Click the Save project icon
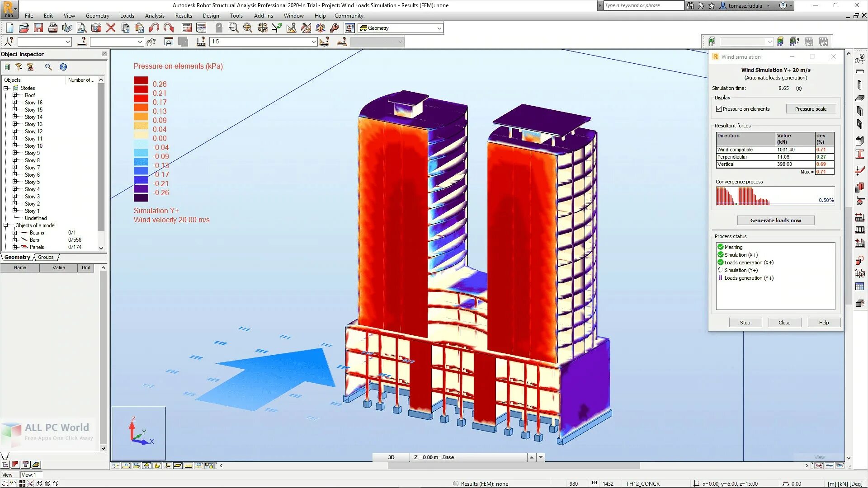 click(x=38, y=28)
